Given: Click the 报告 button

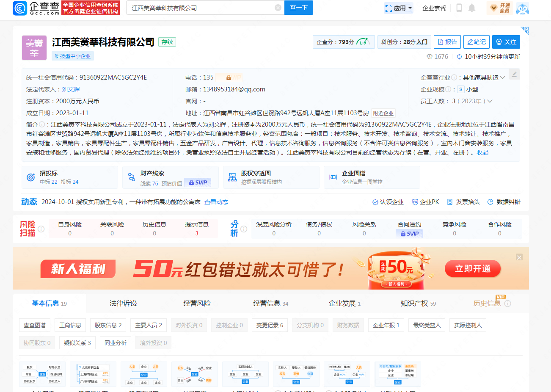Looking at the screenshot, I should (x=447, y=42).
